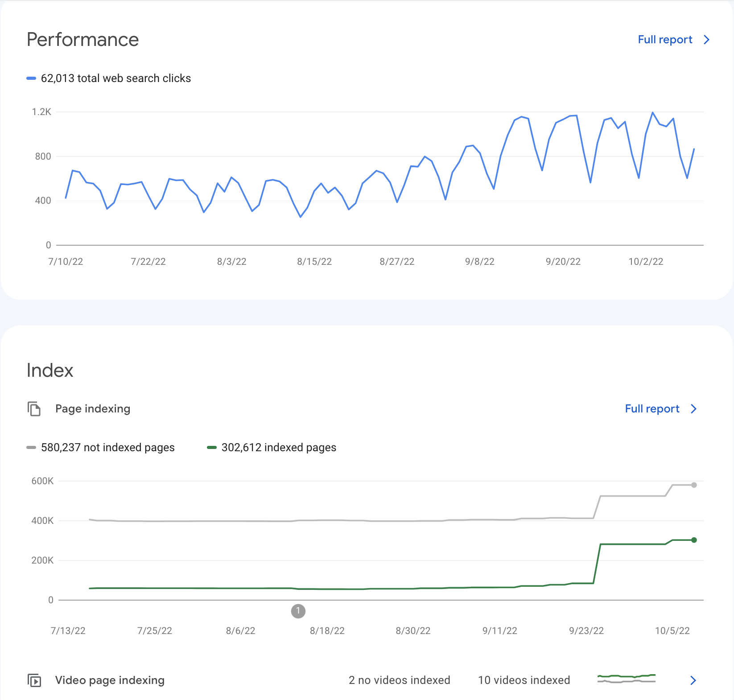Click the Page indexing document icon
The height and width of the screenshot is (700, 734).
pos(34,408)
